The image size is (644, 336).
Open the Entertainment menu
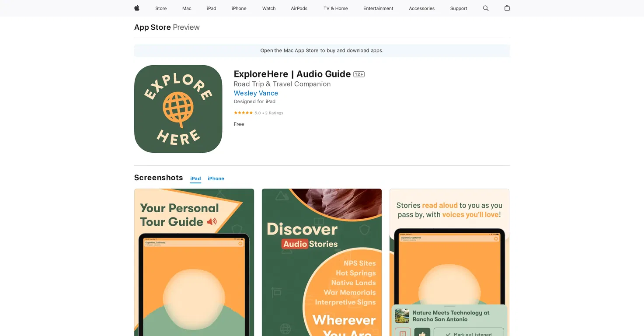pyautogui.click(x=378, y=8)
